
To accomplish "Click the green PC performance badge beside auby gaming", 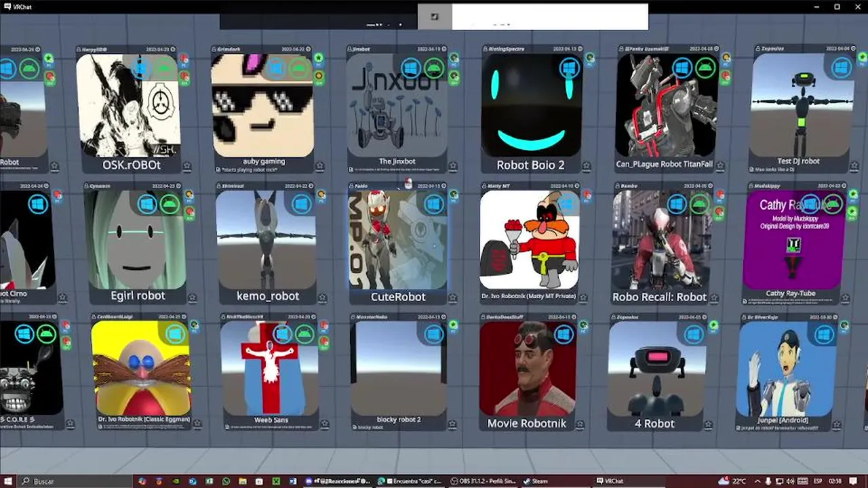I will pyautogui.click(x=319, y=60).
